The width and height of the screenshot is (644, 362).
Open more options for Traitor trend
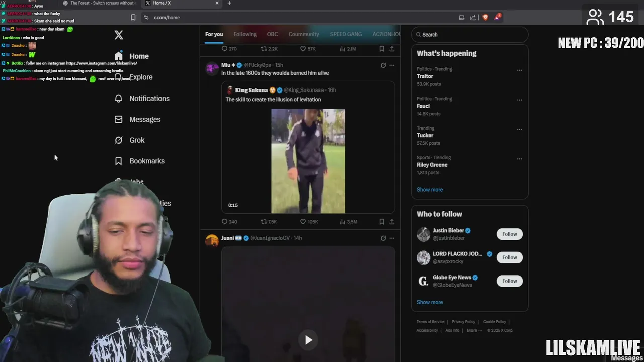519,70
